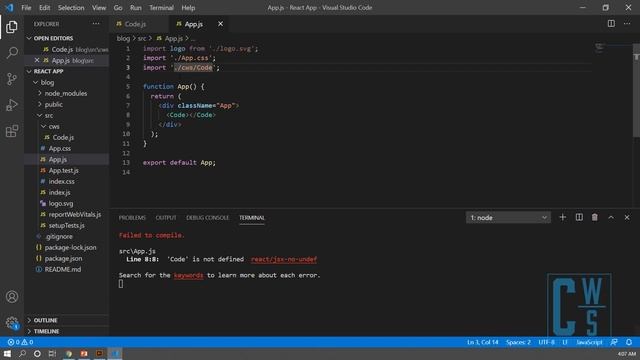
Task: Click the feedback icon in status bar
Action: [x=614, y=342]
